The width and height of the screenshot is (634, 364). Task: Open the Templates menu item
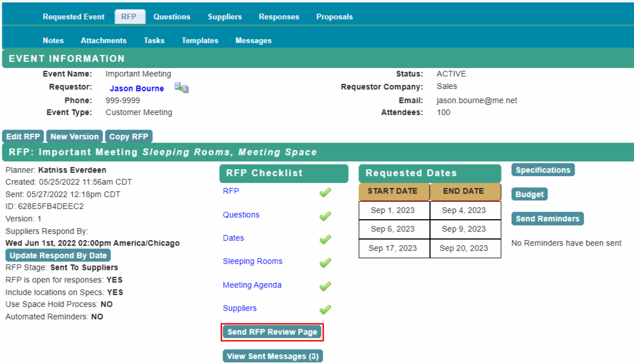[x=199, y=40]
